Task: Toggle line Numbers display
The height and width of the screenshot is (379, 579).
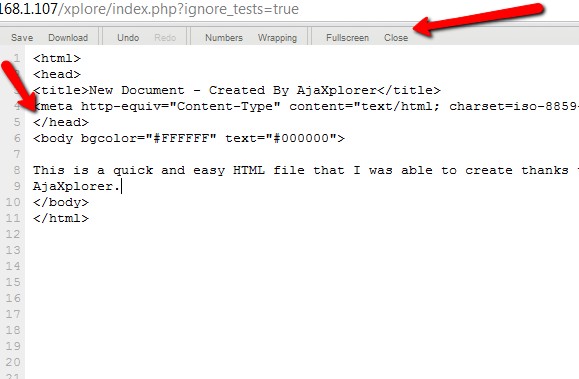Action: 224,38
